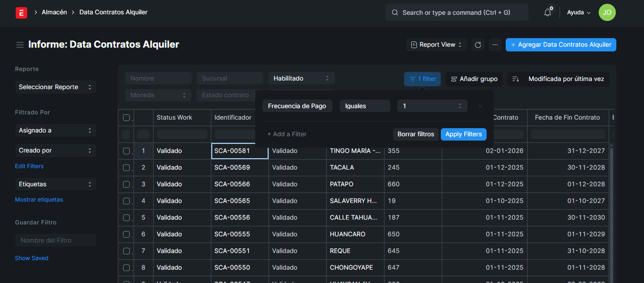644x283 pixels.
Task: Focus the Nombre del Filtro input
Action: (55, 241)
